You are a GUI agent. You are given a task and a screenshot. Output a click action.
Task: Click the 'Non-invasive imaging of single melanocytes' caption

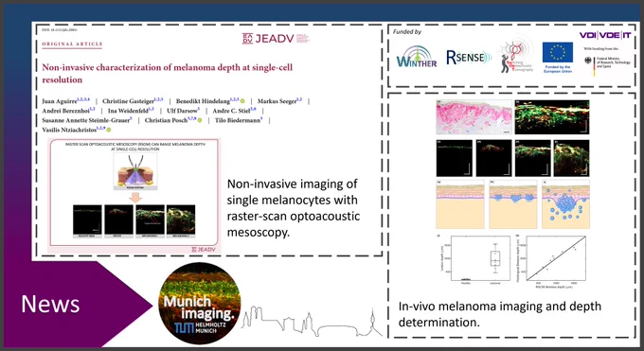(x=294, y=208)
